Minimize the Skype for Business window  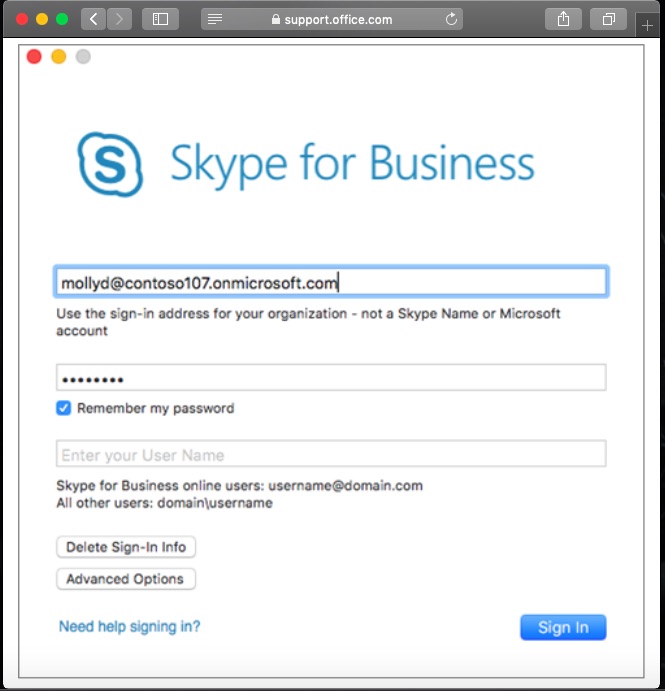click(58, 57)
